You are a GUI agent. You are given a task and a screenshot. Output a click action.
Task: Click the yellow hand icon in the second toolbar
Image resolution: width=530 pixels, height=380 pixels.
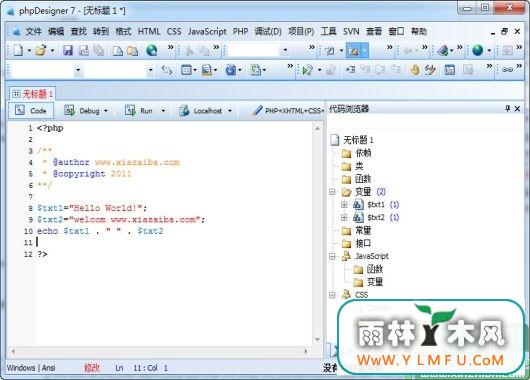[415, 70]
